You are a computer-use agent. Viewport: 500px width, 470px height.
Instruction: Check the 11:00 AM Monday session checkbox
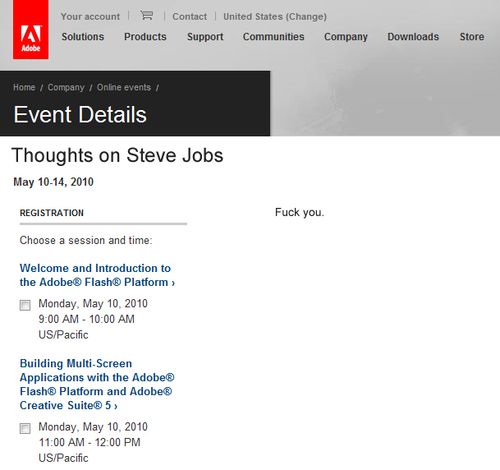[25, 428]
